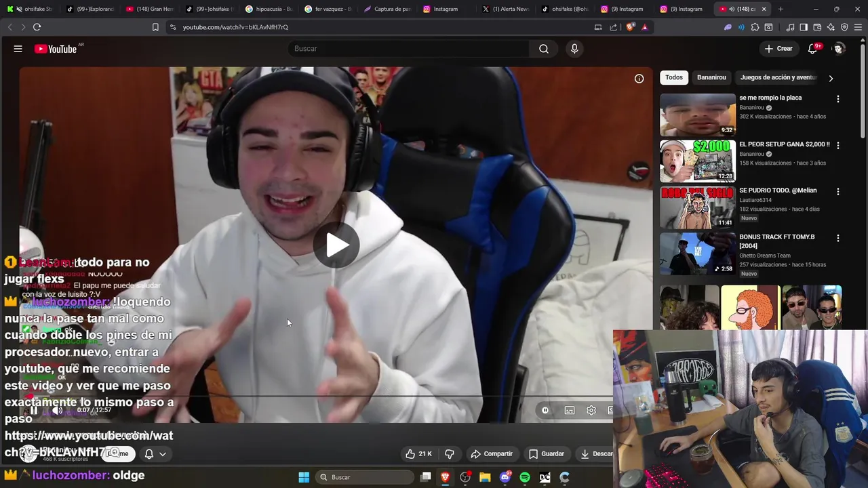868x488 pixels.
Task: Close the active YouTube tab
Action: [x=764, y=9]
